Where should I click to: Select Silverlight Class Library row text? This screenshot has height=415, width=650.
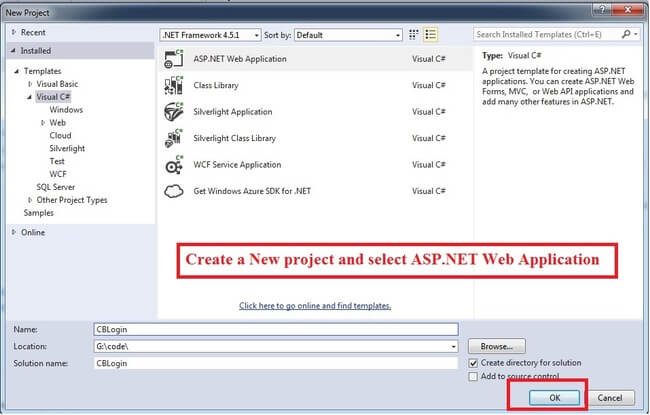[x=234, y=138]
